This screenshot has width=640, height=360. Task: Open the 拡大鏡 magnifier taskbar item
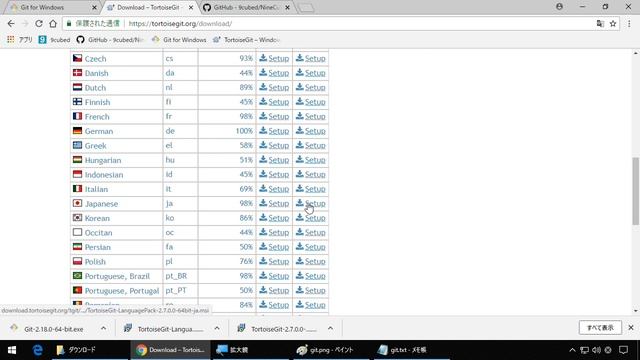coord(251,350)
